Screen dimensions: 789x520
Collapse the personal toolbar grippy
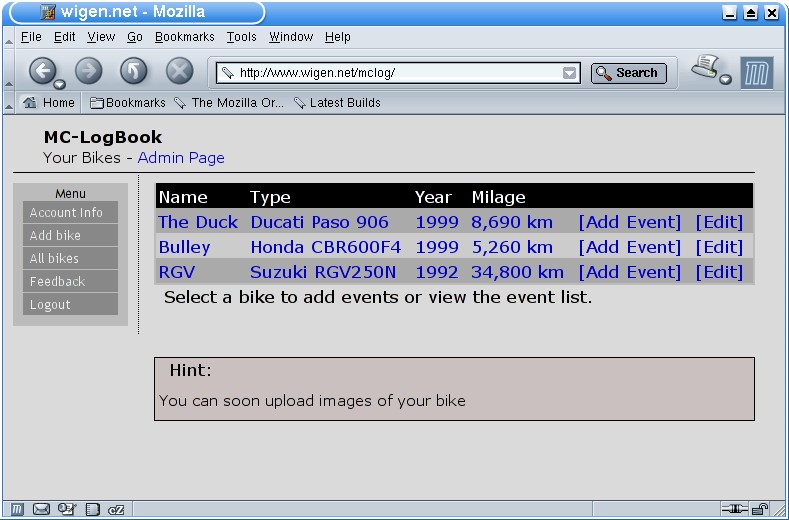pos(9,103)
